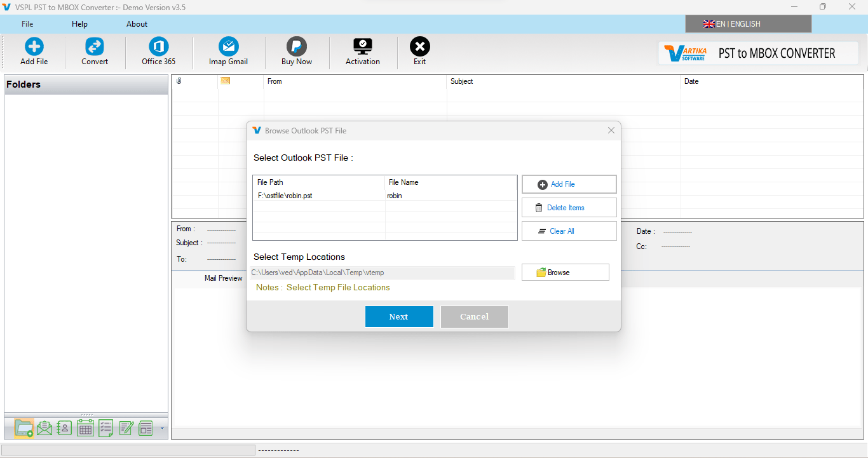Open the File menu
Viewport: 868px width, 458px height.
[27, 24]
